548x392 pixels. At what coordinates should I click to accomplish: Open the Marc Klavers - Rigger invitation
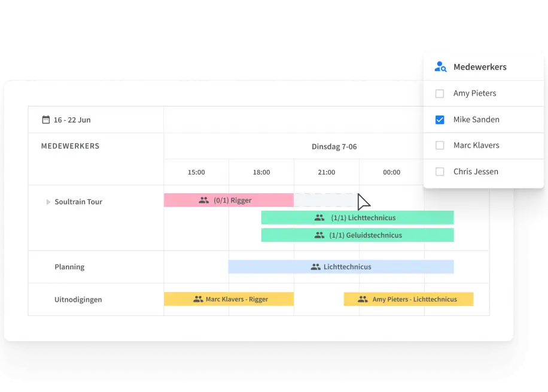click(229, 299)
